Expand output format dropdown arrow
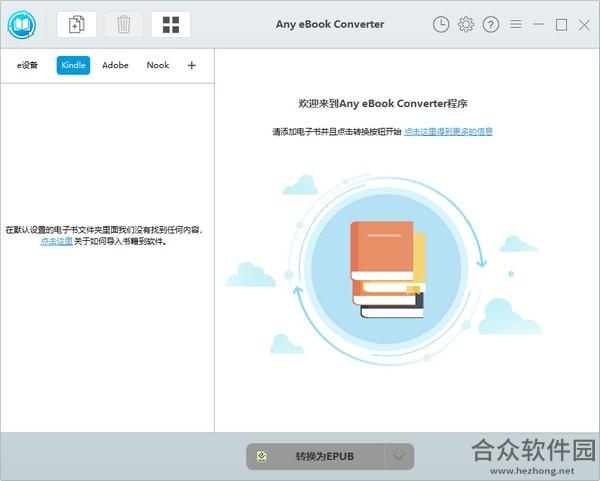This screenshot has height=481, width=600. tap(399, 456)
